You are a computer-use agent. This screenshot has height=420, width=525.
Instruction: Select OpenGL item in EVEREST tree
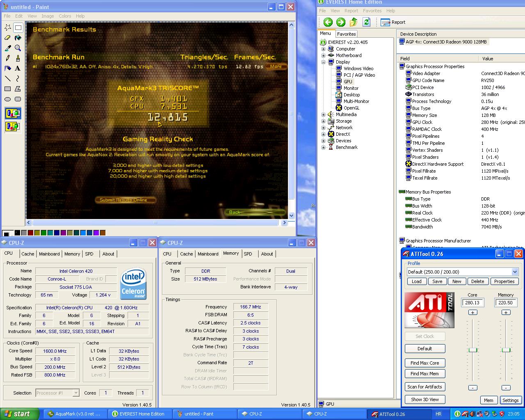coord(351,108)
